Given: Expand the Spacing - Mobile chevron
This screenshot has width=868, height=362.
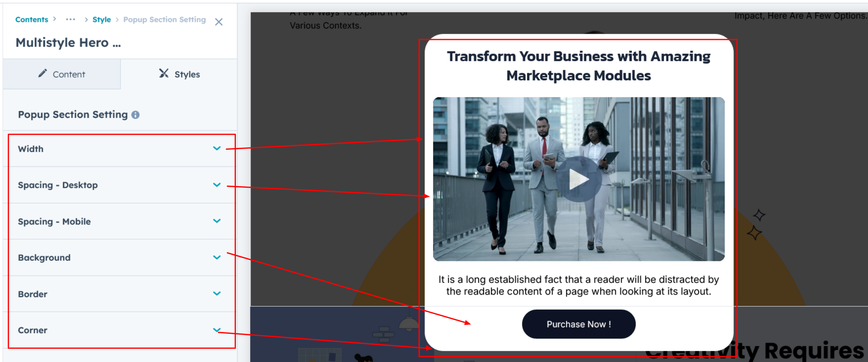Looking at the screenshot, I should coord(217,221).
